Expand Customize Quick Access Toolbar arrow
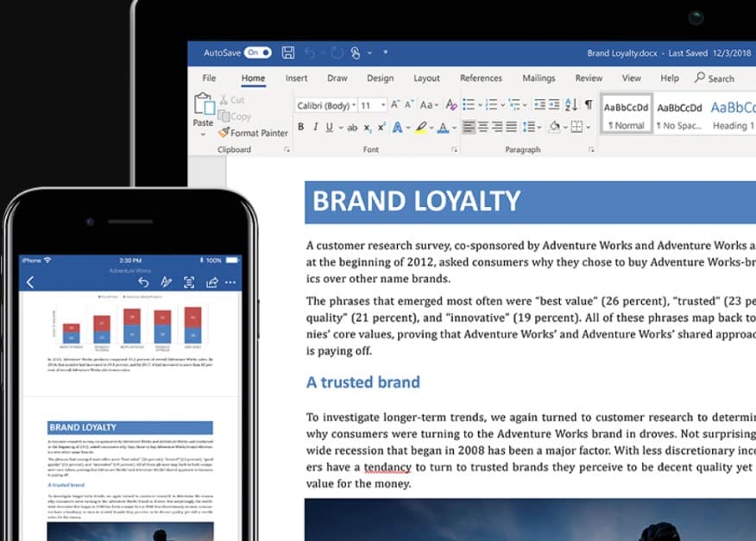 pyautogui.click(x=386, y=52)
